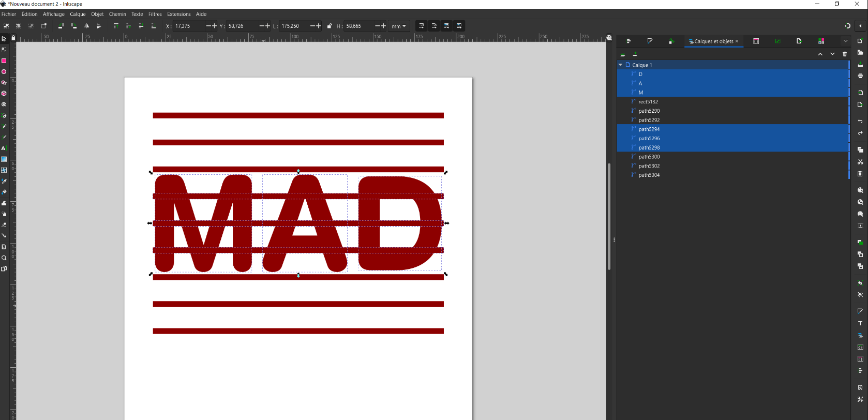
Task: Select the Pencil freehand tool
Action: [4, 126]
